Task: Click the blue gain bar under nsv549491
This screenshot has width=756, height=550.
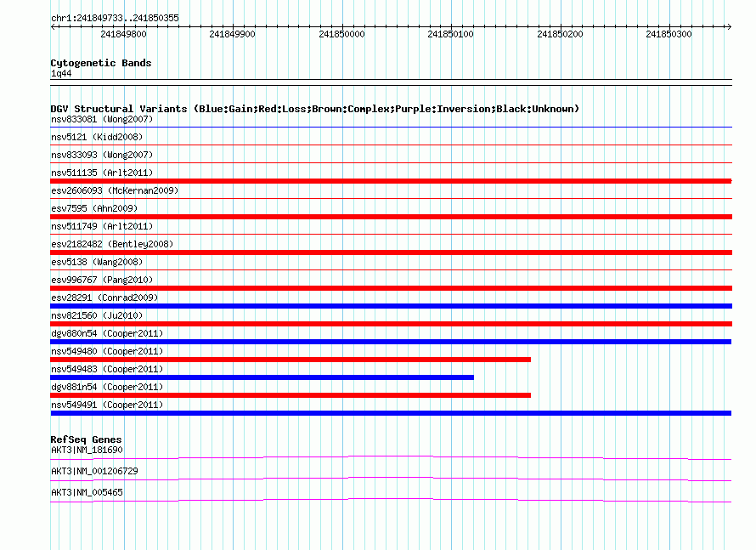Action: coord(391,413)
